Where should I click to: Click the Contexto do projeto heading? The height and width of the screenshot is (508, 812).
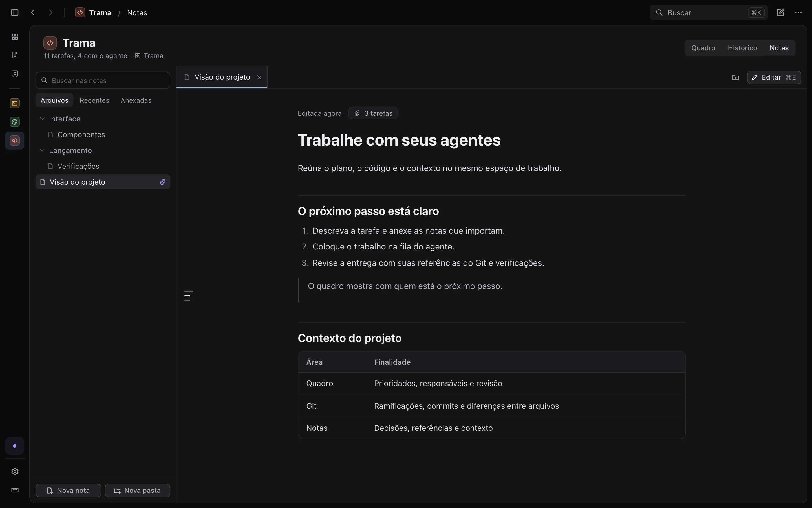pyautogui.click(x=349, y=338)
